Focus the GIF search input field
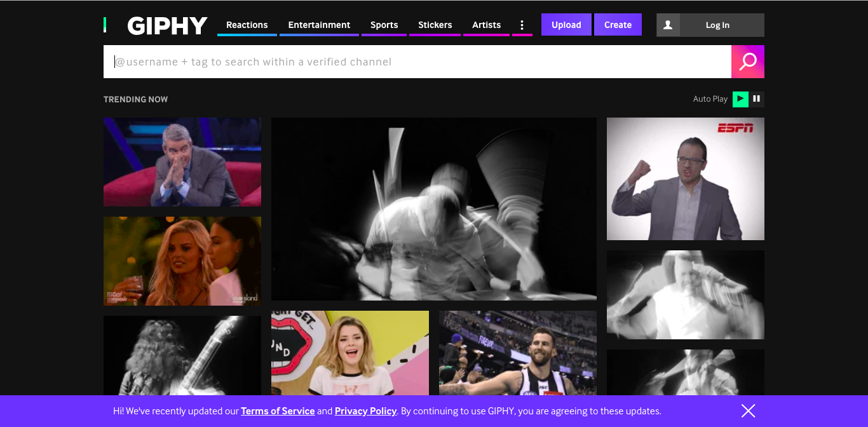Screen dimensions: 868x427 pyautogui.click(x=417, y=62)
